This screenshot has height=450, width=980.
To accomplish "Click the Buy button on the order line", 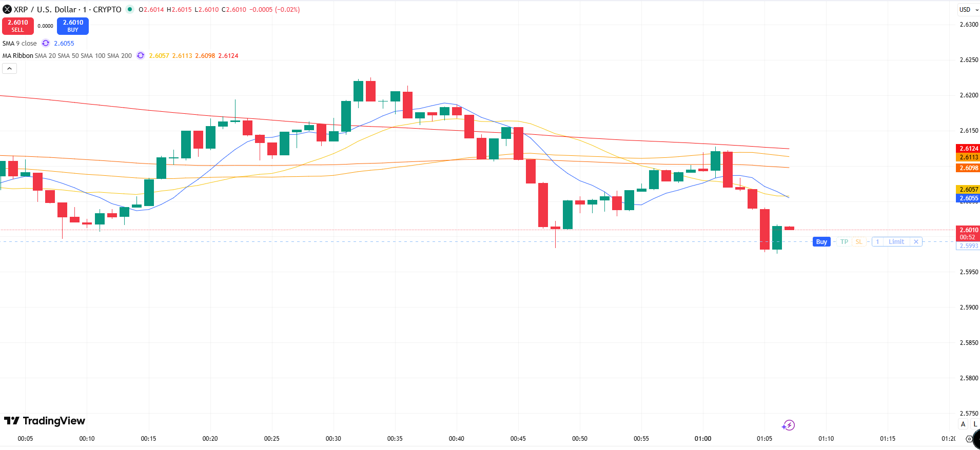I will point(821,241).
